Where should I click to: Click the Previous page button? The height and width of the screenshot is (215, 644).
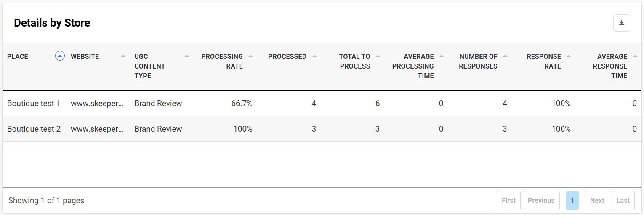(541, 201)
